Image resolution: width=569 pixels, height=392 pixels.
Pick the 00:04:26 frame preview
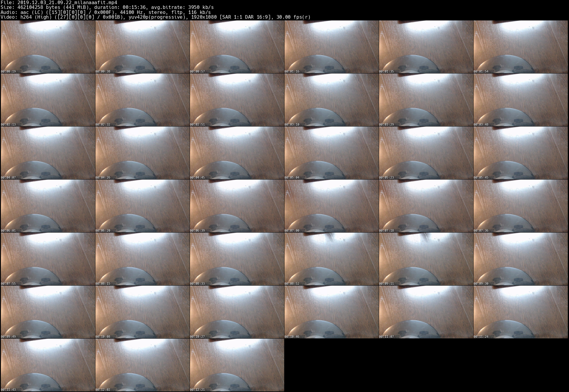[x=142, y=153]
